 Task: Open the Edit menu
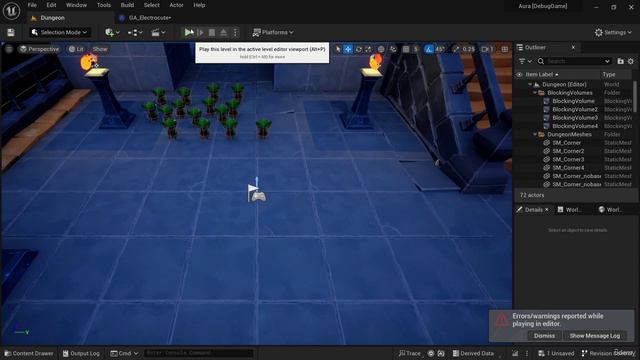pyautogui.click(x=51, y=5)
